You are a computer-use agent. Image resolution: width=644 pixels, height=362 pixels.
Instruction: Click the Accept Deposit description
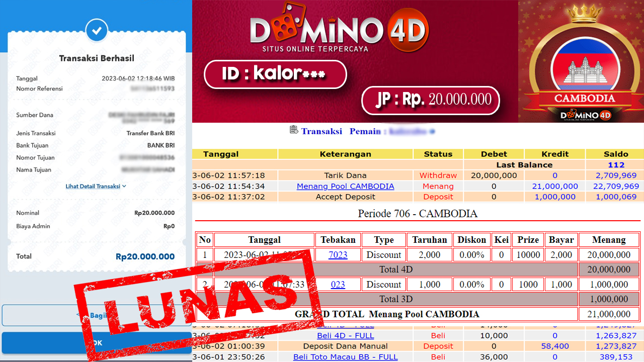(345, 197)
